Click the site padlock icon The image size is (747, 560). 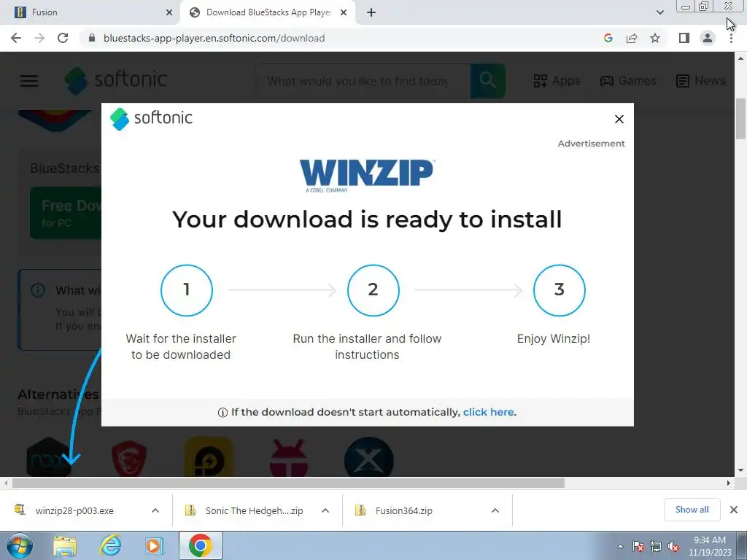click(x=92, y=38)
